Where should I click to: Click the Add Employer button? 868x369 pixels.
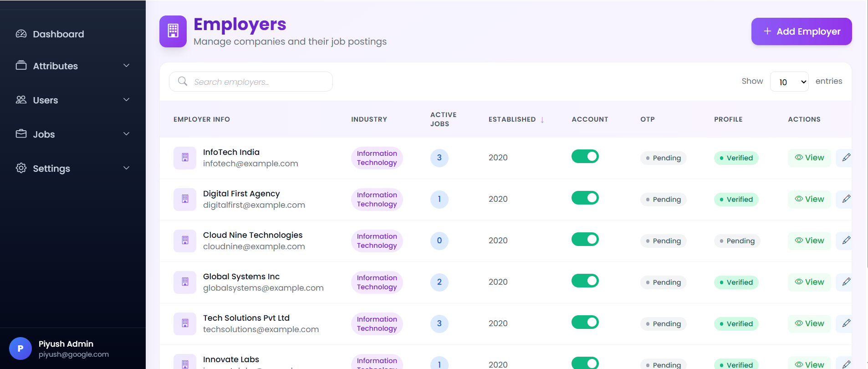click(x=802, y=31)
